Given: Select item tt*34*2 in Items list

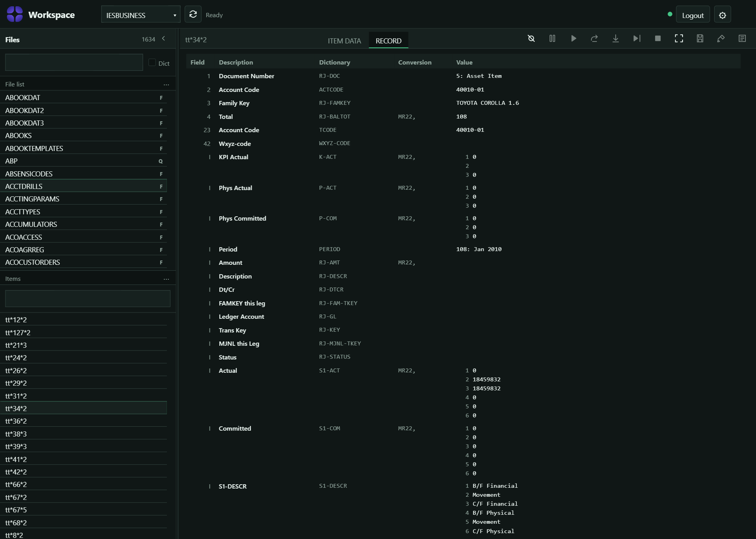Looking at the screenshot, I should [84, 408].
